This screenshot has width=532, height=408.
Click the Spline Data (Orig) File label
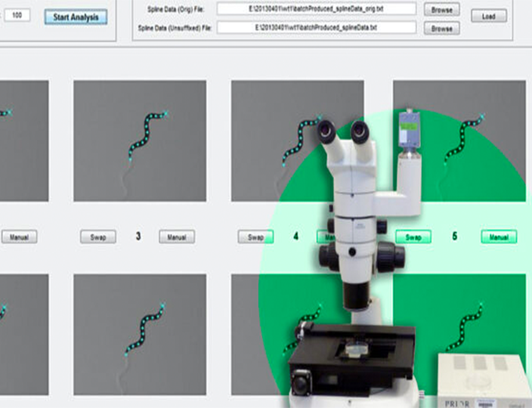tap(175, 10)
